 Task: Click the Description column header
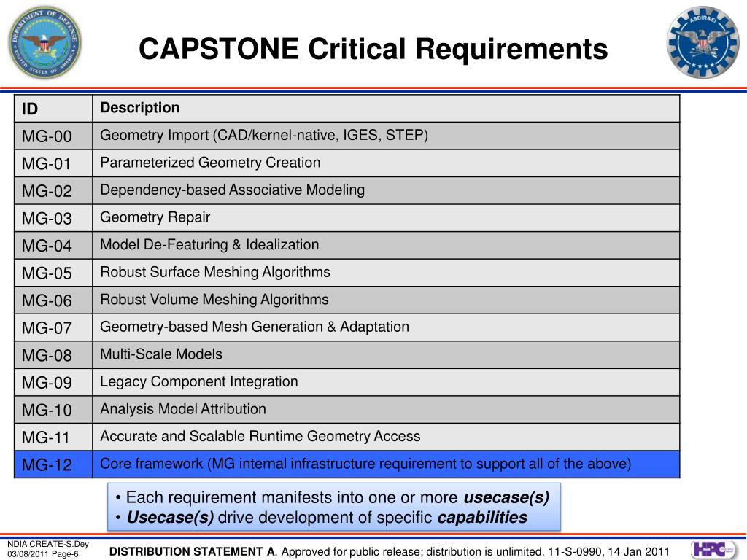386,109
